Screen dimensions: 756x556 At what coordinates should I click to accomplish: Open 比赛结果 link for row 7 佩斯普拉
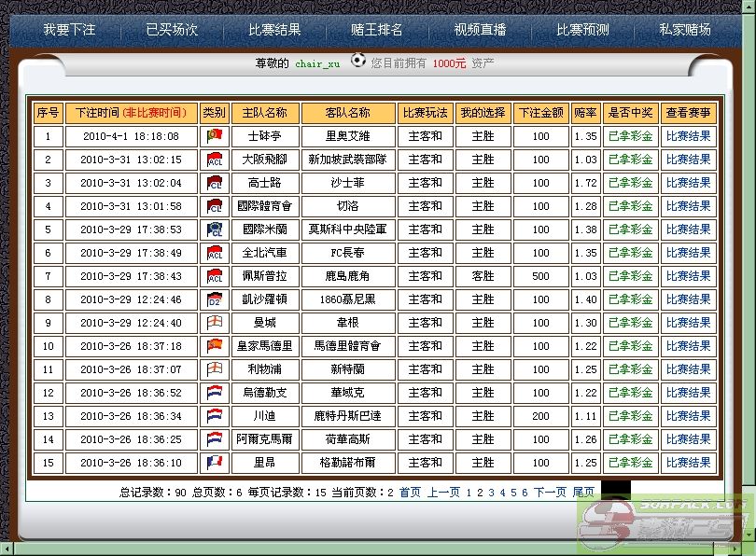pos(688,276)
